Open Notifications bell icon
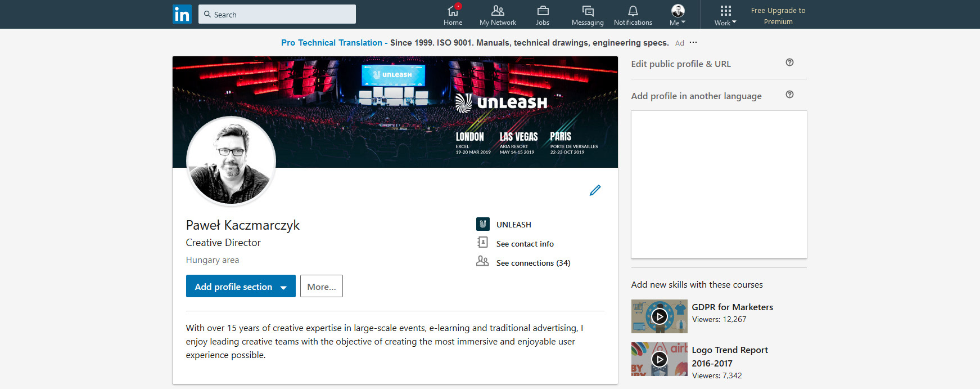 click(633, 15)
